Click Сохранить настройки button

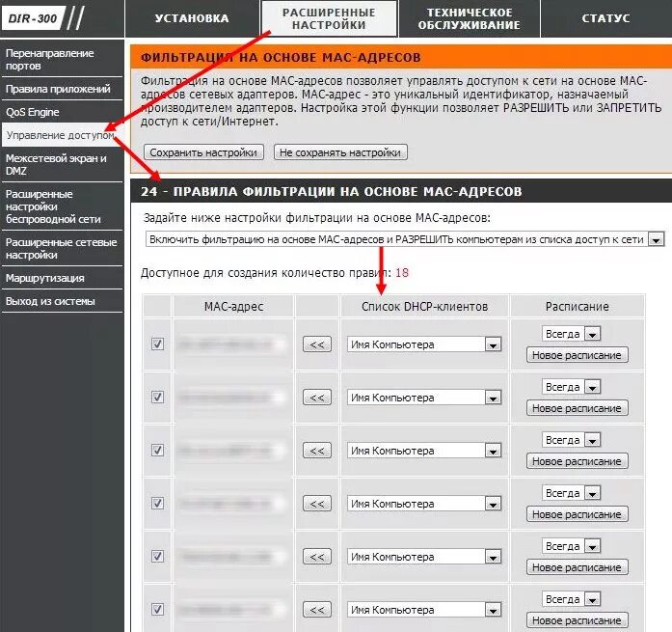point(203,152)
